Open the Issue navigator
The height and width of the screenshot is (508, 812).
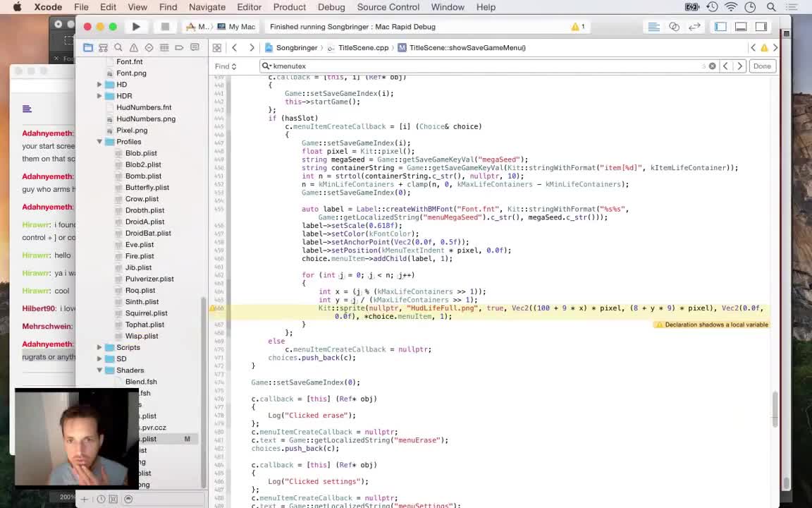[x=134, y=48]
